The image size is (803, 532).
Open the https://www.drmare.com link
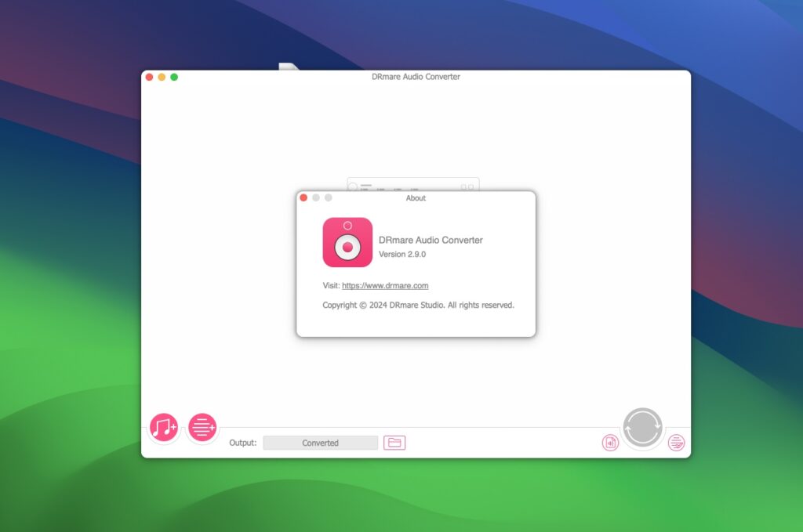pyautogui.click(x=385, y=285)
